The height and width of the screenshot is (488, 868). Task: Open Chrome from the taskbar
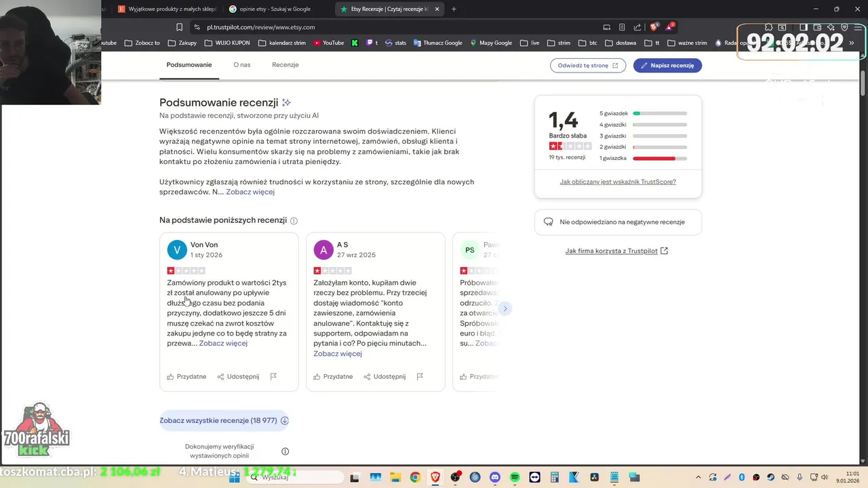tap(415, 477)
